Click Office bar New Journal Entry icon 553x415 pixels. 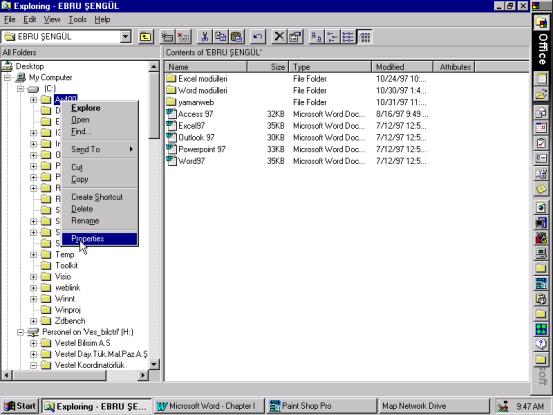[541, 173]
